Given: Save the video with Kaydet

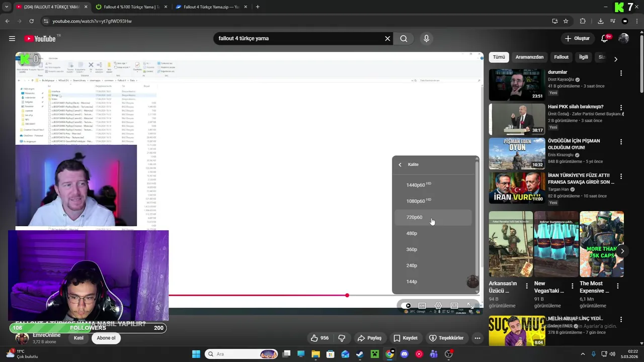Looking at the screenshot, I should [406, 338].
